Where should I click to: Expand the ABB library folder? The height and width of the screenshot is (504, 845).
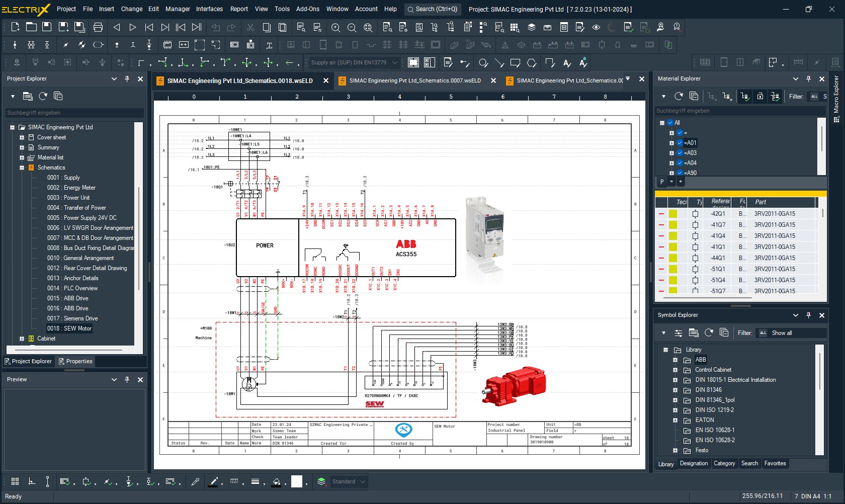click(675, 360)
